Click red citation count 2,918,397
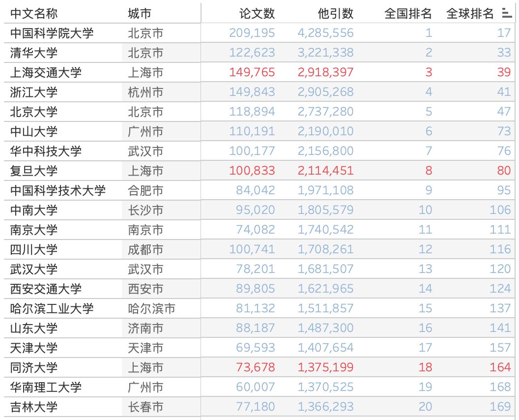The width and height of the screenshot is (519, 420). point(325,72)
